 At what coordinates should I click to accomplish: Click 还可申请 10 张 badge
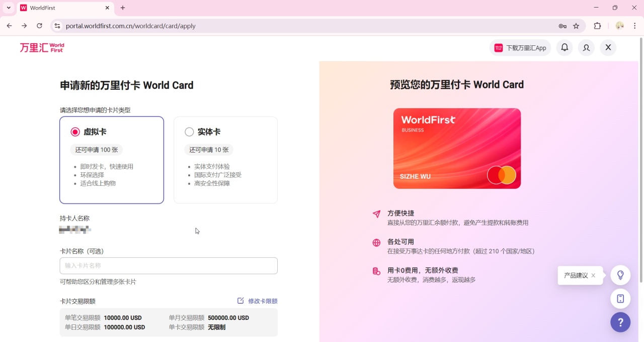[x=209, y=150]
